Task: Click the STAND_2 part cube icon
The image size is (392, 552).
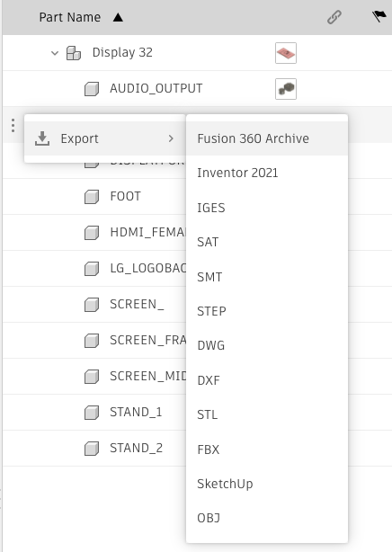Action: tap(92, 449)
